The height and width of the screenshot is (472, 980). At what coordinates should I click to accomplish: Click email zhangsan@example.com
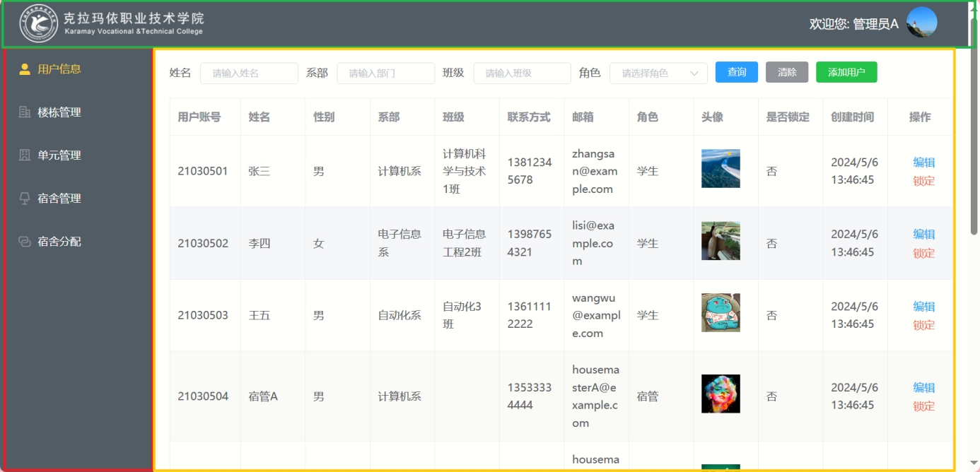595,171
